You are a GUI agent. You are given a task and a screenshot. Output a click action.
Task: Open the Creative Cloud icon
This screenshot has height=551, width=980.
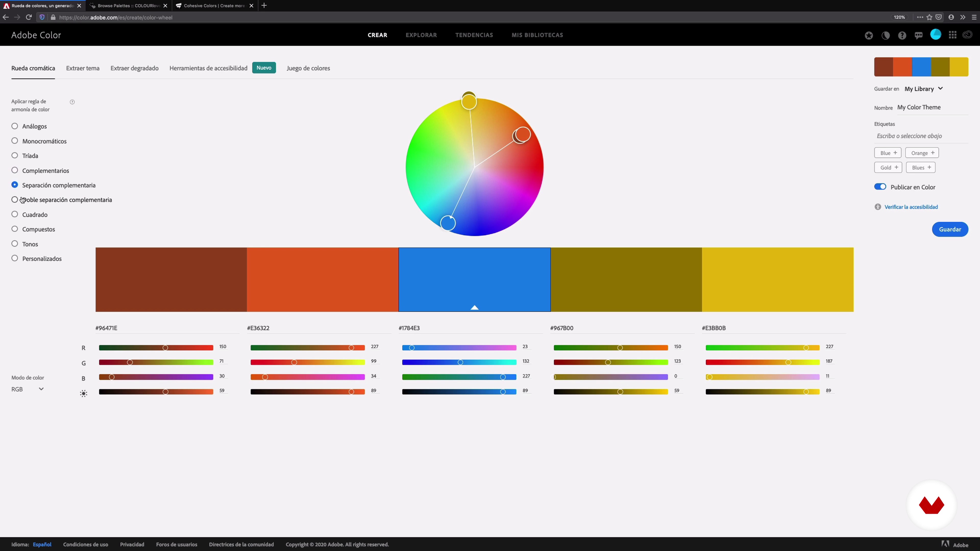pyautogui.click(x=967, y=35)
